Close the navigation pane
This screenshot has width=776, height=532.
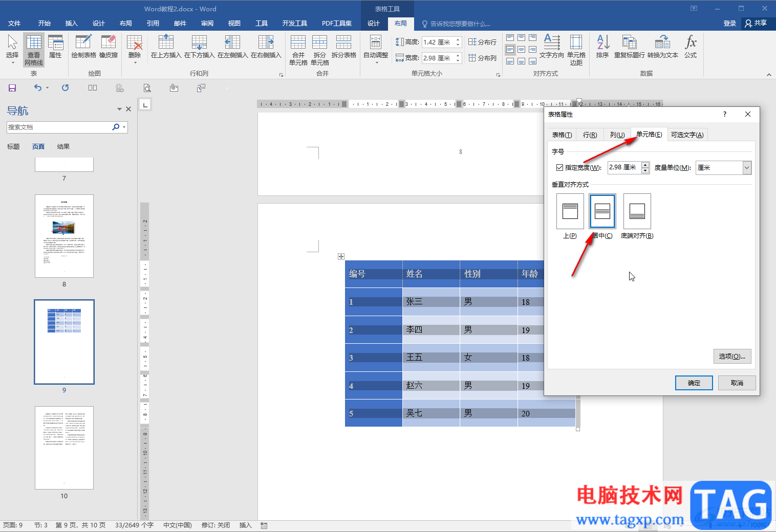coord(128,109)
